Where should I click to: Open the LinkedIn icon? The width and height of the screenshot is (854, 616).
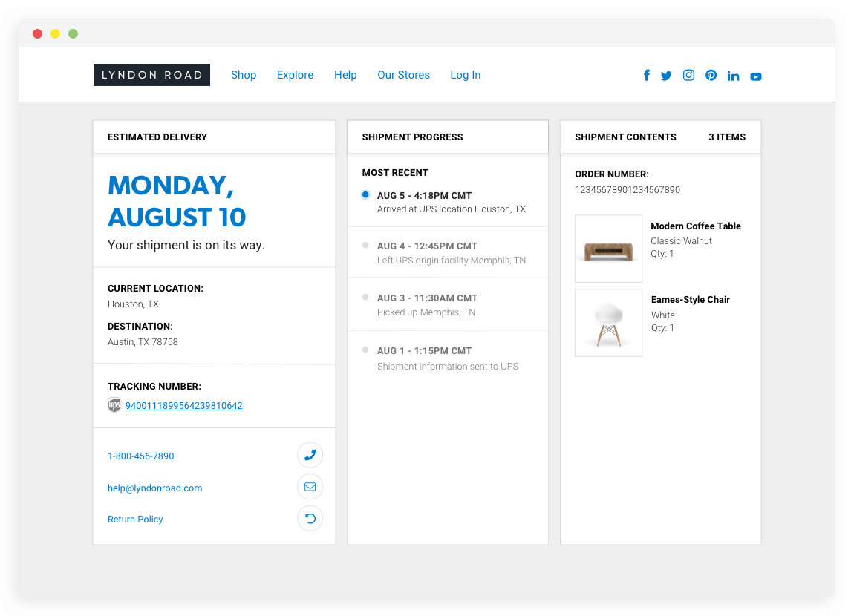click(733, 76)
